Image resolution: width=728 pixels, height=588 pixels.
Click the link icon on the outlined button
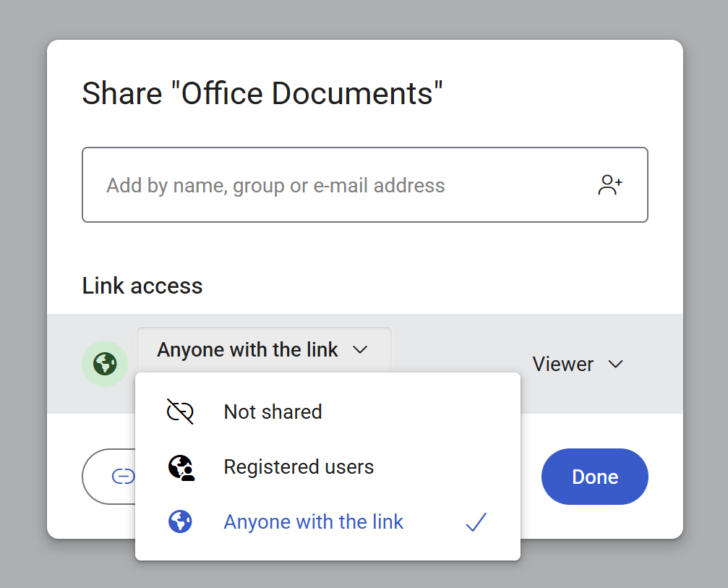(123, 477)
